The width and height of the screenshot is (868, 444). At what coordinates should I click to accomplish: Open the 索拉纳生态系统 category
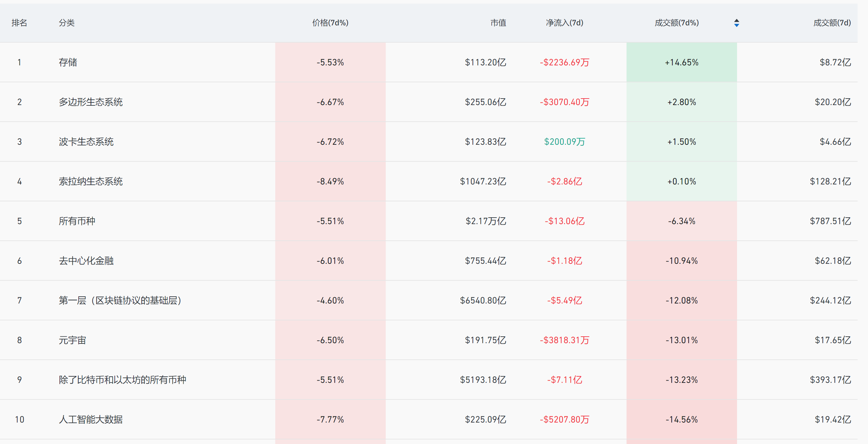[91, 182]
